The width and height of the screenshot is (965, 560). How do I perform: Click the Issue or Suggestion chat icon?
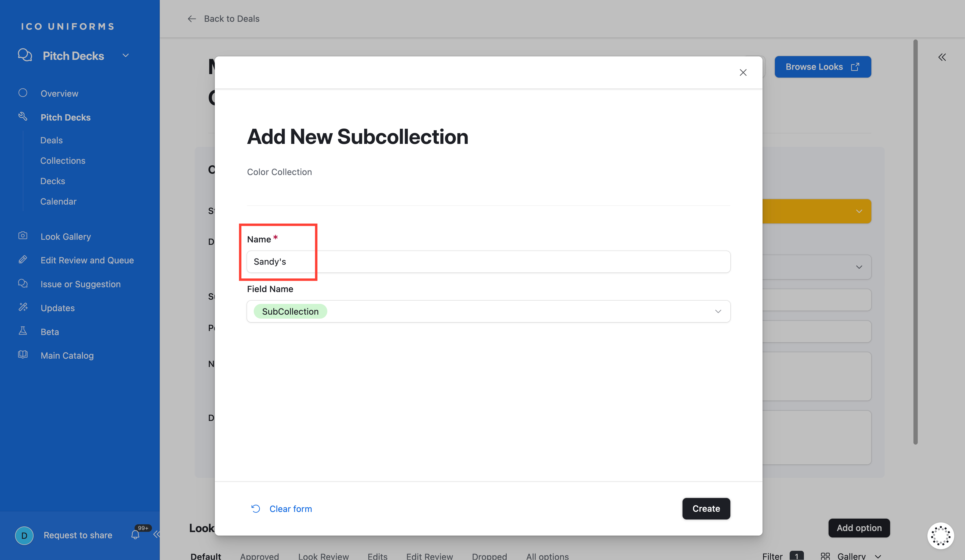23,284
